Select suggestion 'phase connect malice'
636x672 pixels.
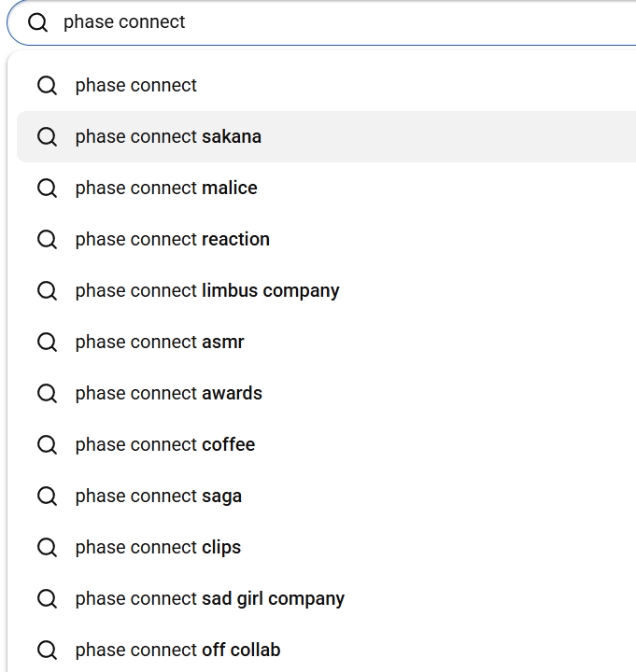pos(166,189)
